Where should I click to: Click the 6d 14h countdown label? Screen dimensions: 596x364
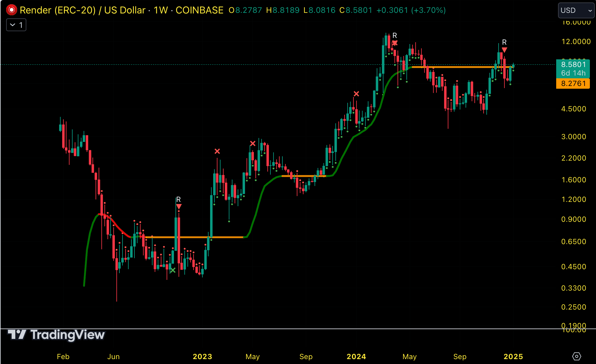click(573, 73)
